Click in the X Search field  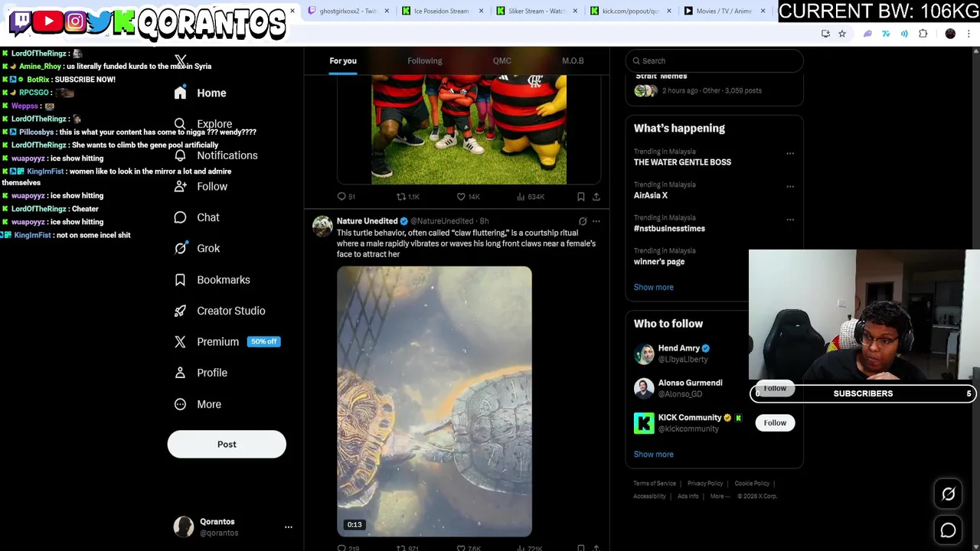(x=714, y=60)
